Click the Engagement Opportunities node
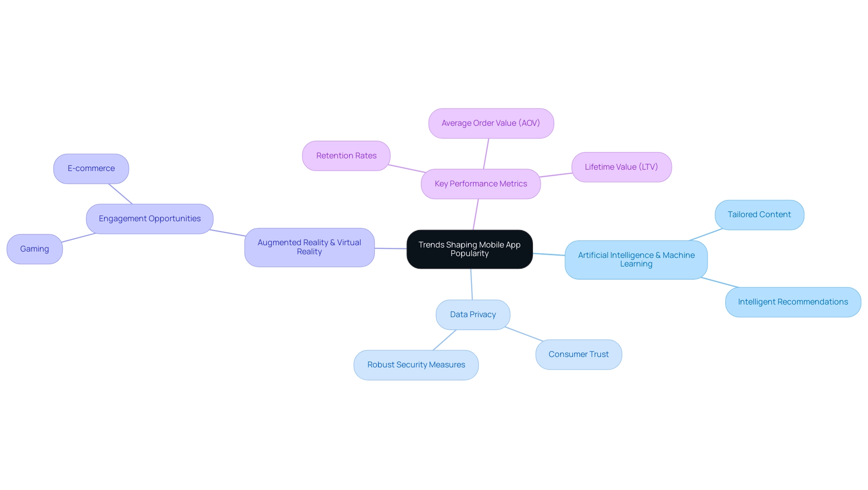The height and width of the screenshot is (490, 868). pos(150,219)
